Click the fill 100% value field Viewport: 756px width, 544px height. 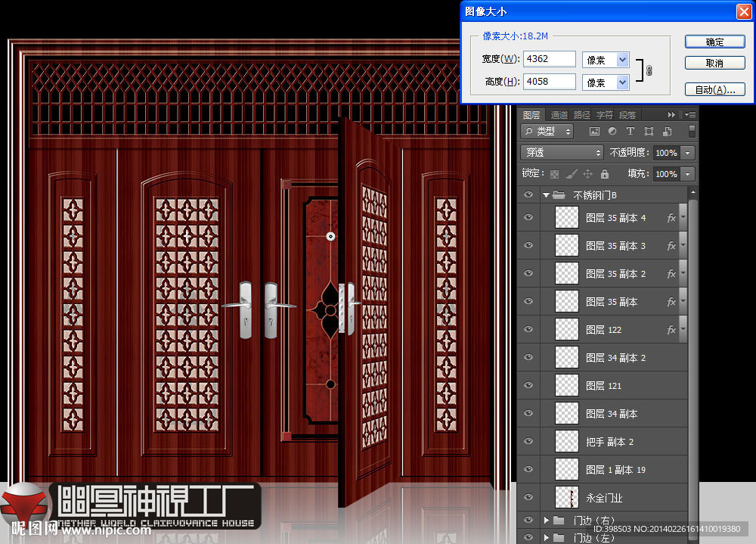[667, 174]
